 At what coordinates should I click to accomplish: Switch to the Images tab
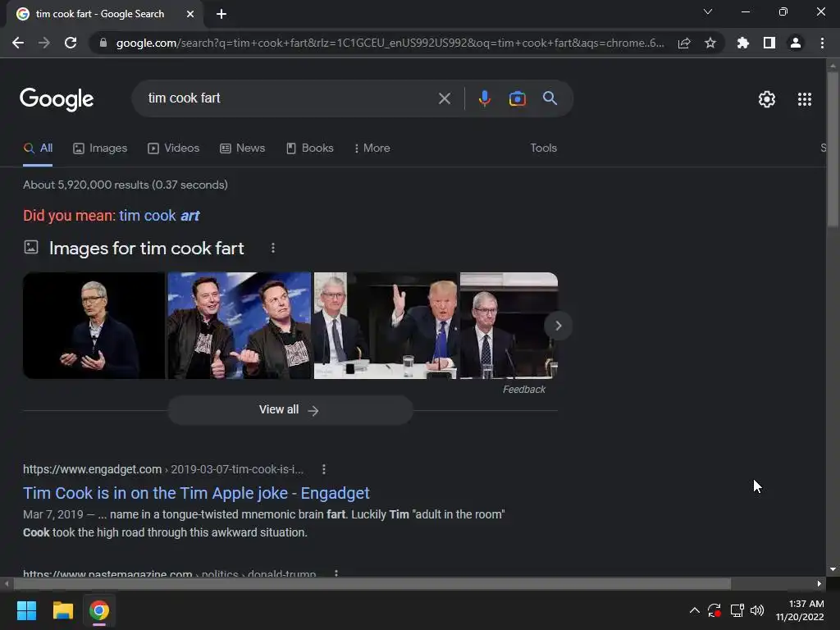click(100, 148)
